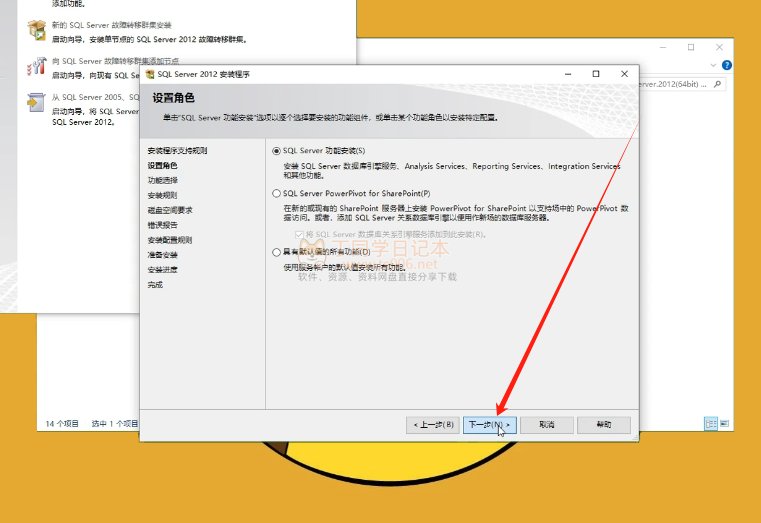Expand the Explorer ribbon chevron
The height and width of the screenshot is (523, 761).
[713, 65]
